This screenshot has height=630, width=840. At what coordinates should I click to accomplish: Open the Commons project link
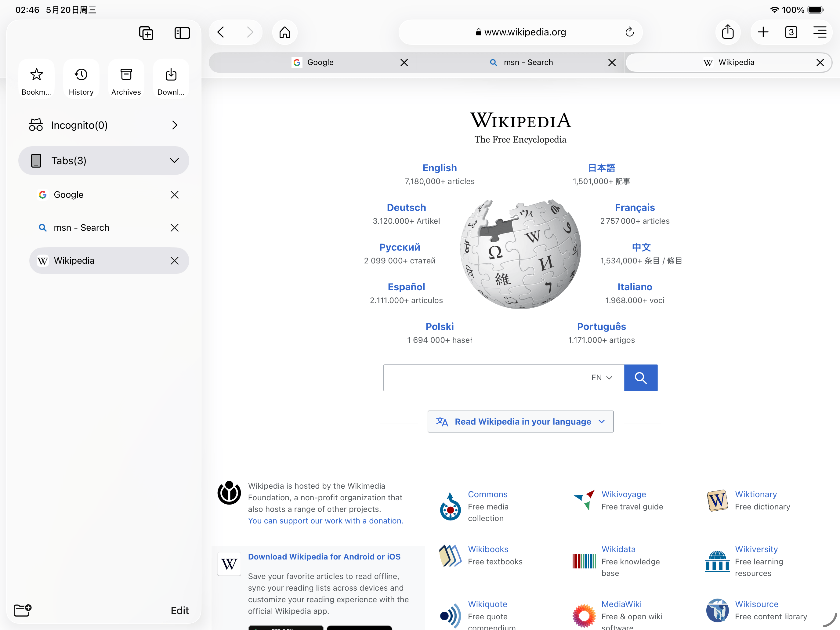487,494
